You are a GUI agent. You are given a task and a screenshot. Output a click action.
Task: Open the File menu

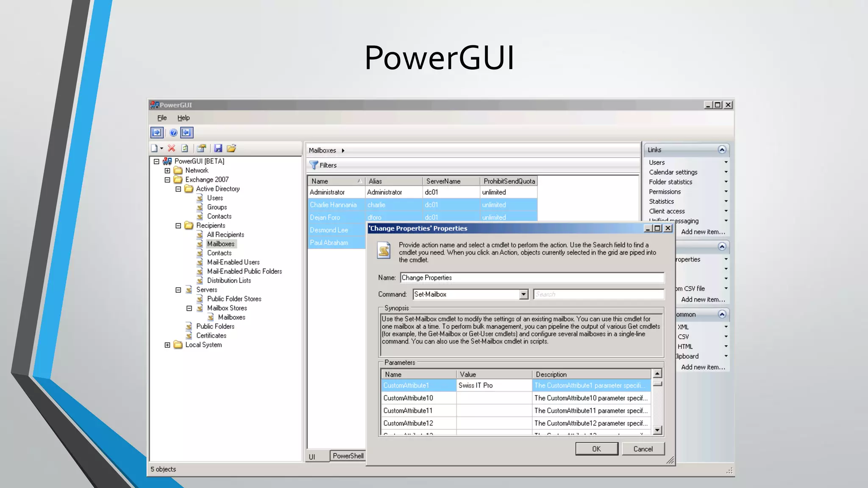[x=162, y=118]
